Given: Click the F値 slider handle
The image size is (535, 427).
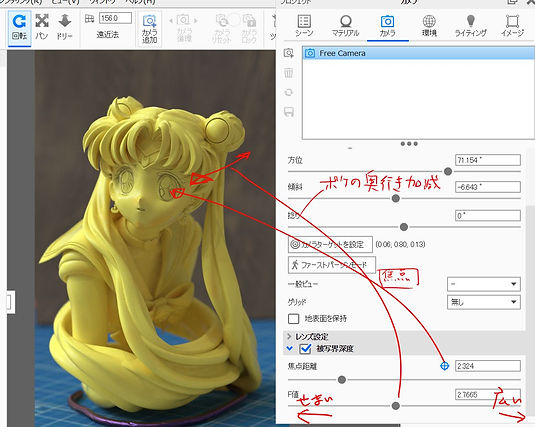Looking at the screenshot, I should 396,406.
